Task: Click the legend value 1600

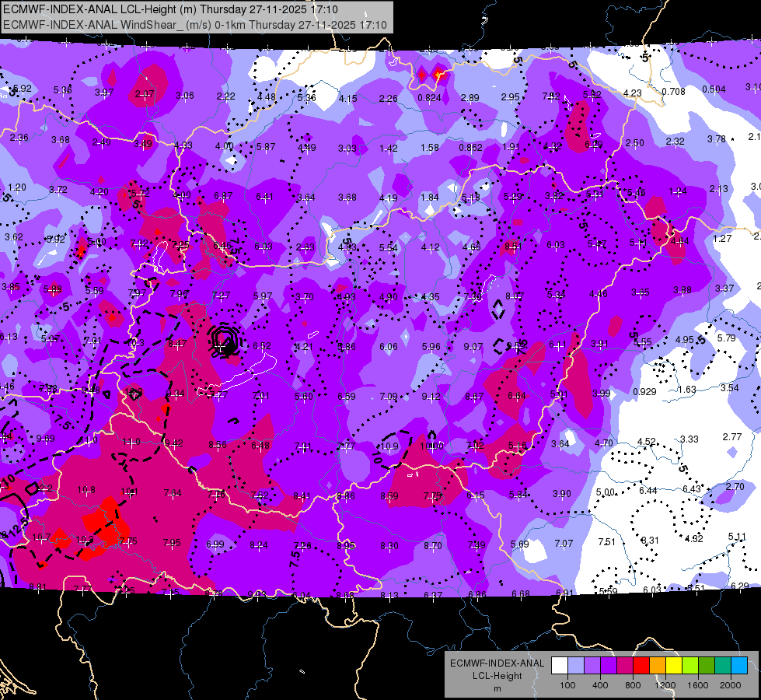Action: click(x=698, y=685)
